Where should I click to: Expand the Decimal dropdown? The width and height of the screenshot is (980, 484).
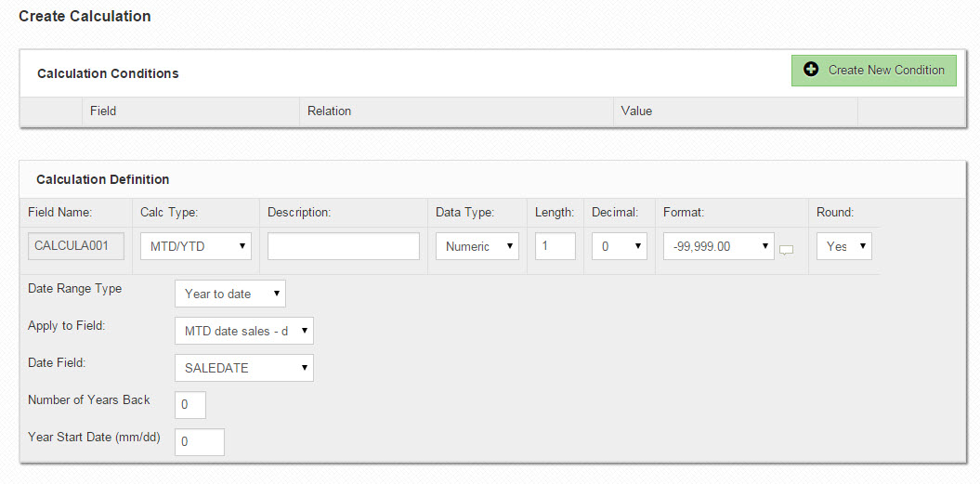620,246
